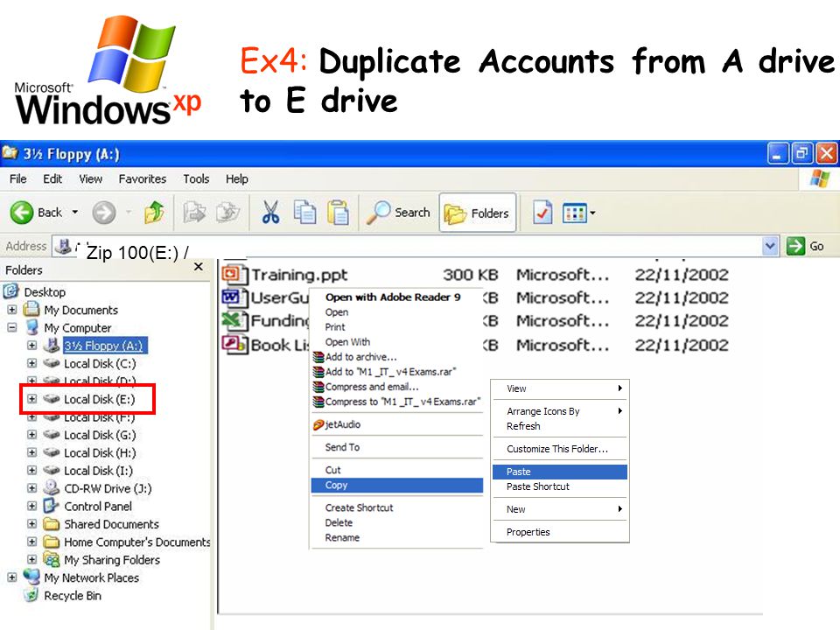Image resolution: width=840 pixels, height=630 pixels.
Task: Click the Copy pages toolbar icon
Action: tap(304, 212)
